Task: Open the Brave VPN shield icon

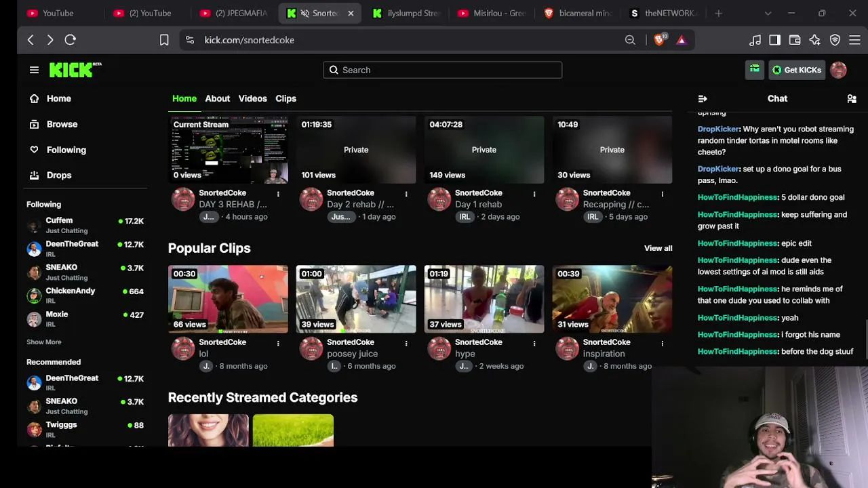Action: click(x=835, y=40)
